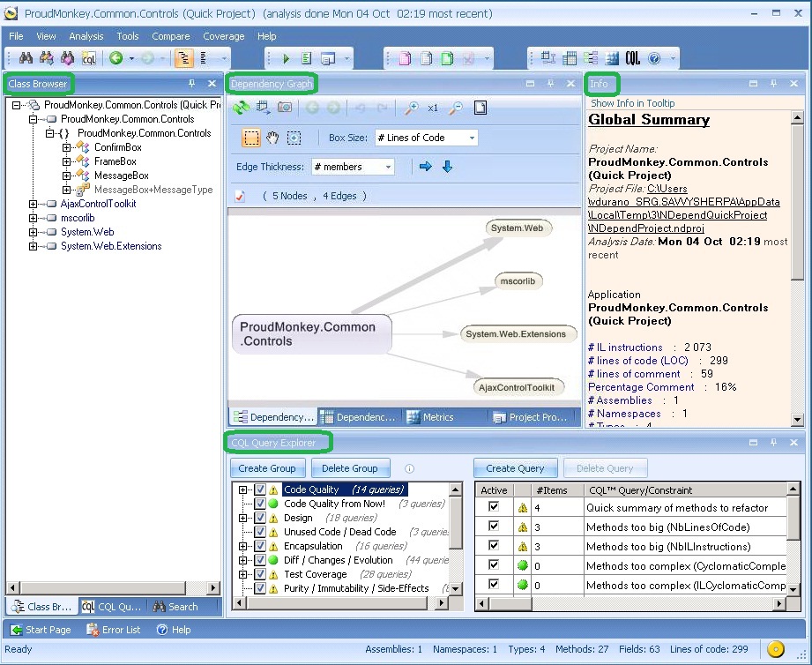812x665 pixels.
Task: Open the Compare menu
Action: coord(171,36)
